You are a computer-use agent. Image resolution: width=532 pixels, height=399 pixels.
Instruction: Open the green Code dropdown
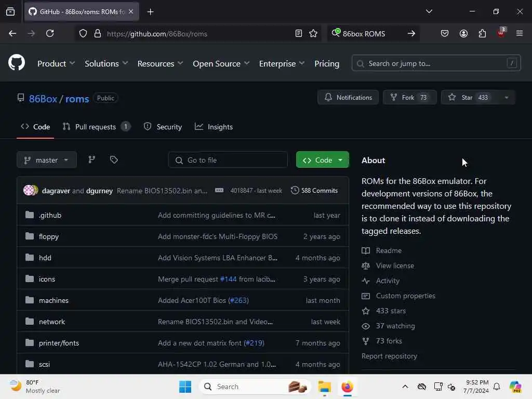pos(322,160)
